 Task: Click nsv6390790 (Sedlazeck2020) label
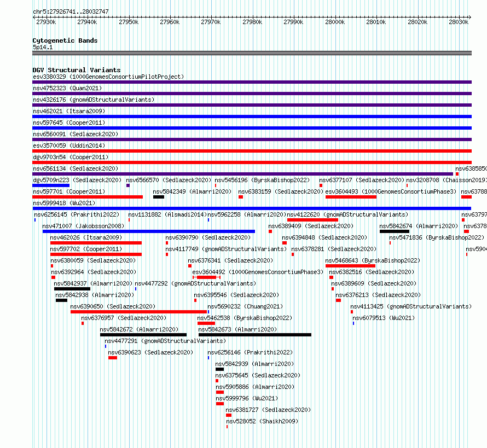coord(208,237)
